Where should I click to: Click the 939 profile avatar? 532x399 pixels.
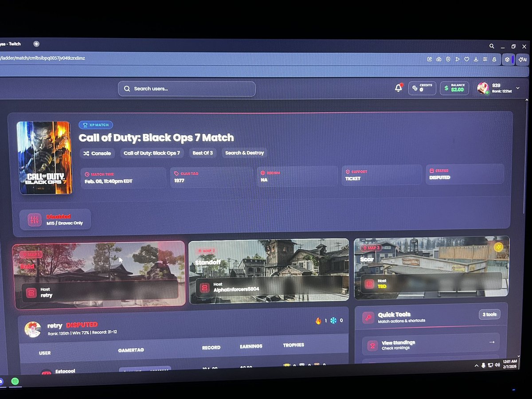pyautogui.click(x=483, y=88)
